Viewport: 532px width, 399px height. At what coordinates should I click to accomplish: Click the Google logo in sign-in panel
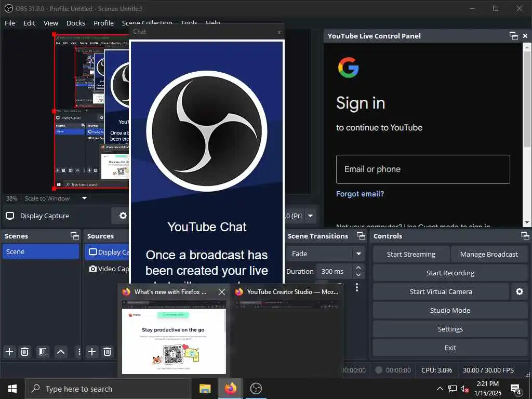point(349,68)
